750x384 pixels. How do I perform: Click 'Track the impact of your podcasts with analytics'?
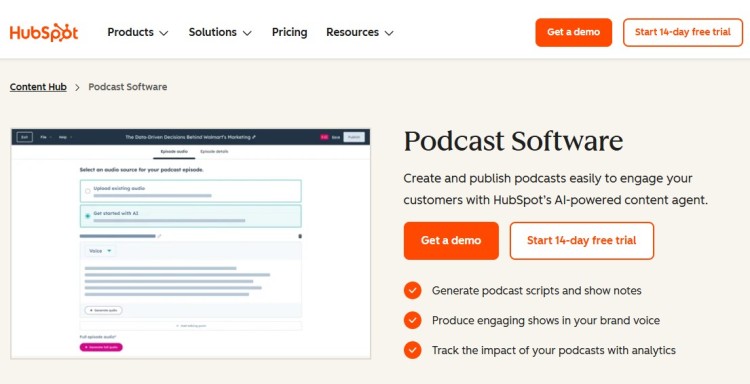tap(554, 350)
